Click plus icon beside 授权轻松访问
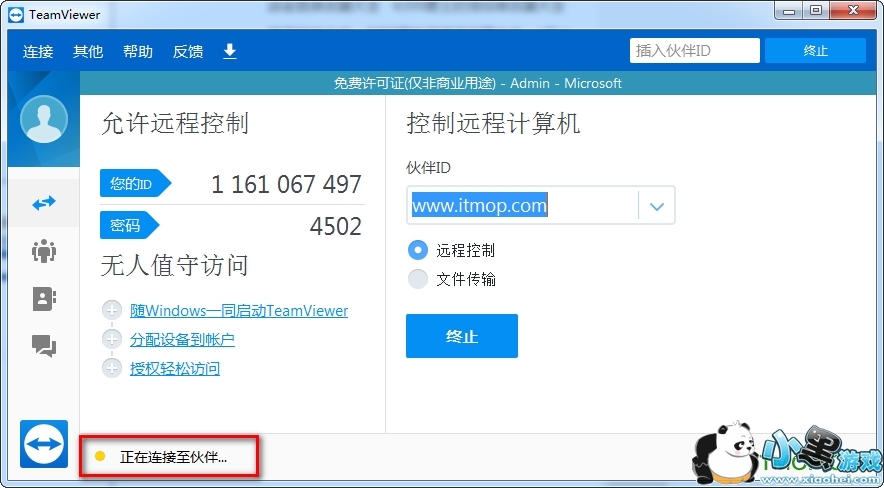 pyautogui.click(x=112, y=369)
